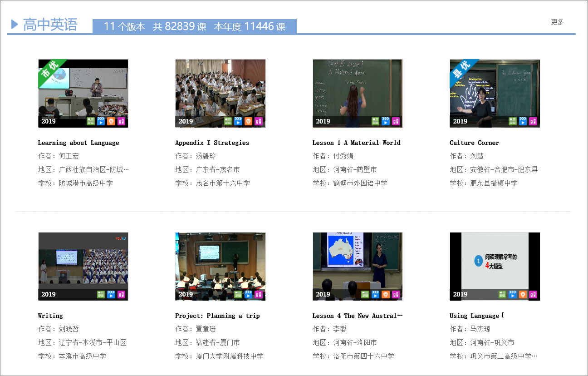This screenshot has width=588, height=376.
Task: Open the Writing lesson title
Action: click(50, 316)
